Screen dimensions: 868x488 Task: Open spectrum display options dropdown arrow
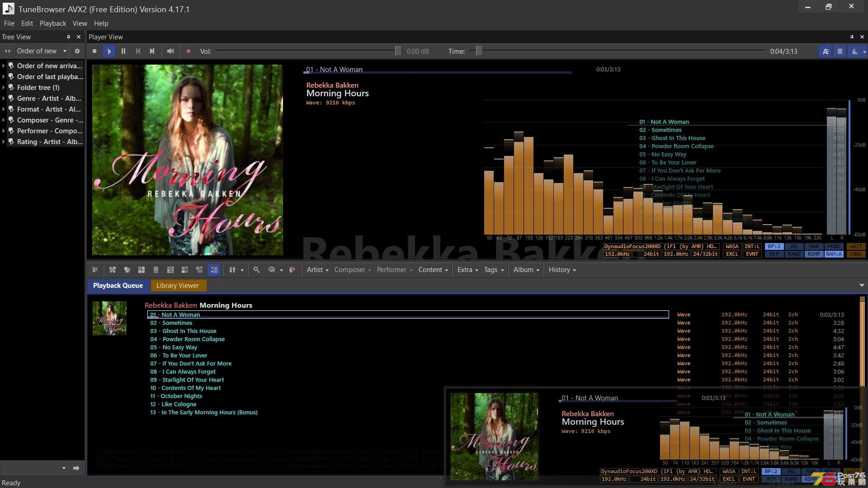tap(864, 52)
